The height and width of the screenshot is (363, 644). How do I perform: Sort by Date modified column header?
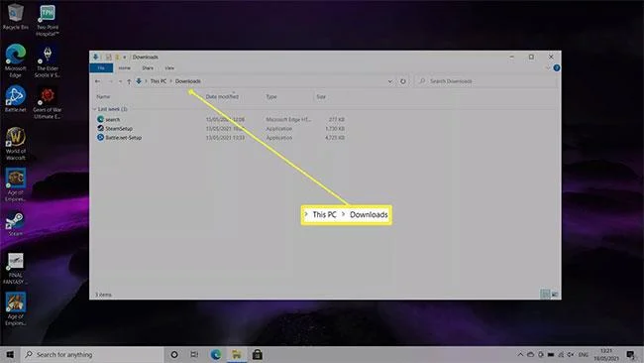click(222, 96)
